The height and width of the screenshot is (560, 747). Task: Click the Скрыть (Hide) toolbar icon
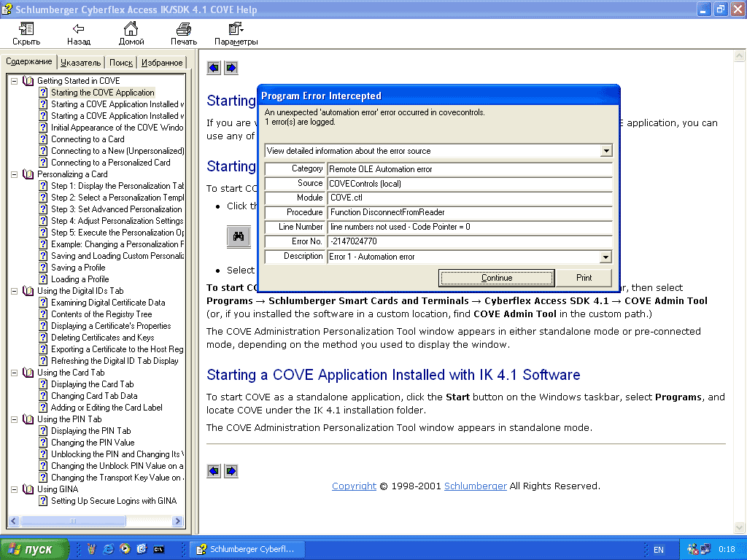pyautogui.click(x=26, y=29)
